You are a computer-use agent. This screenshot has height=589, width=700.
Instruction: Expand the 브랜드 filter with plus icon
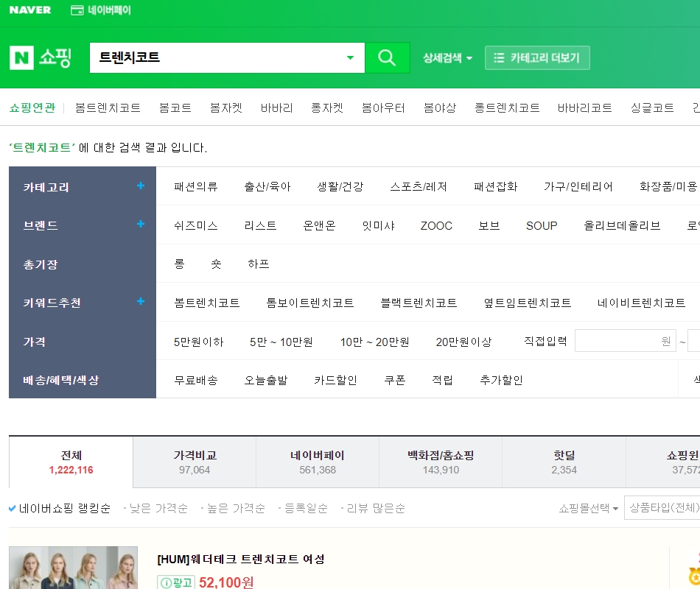coord(141,224)
